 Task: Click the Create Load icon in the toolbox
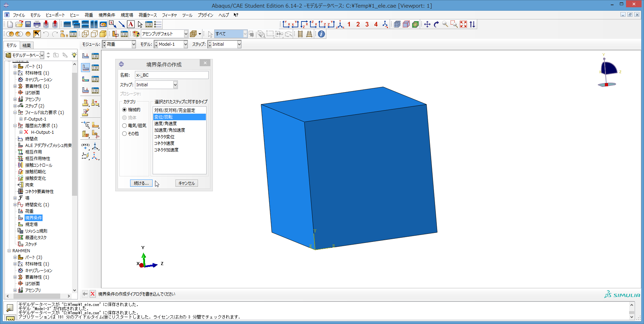[x=85, y=56]
